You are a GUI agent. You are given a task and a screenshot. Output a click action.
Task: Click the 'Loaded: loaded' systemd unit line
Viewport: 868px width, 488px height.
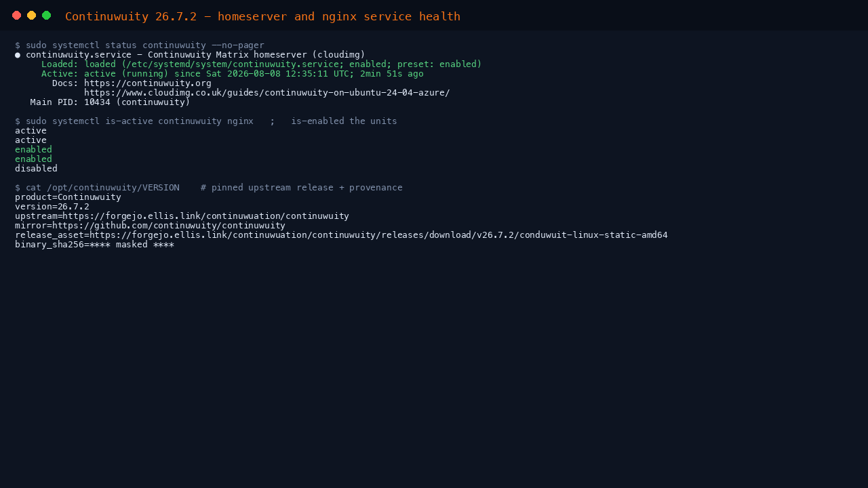[x=262, y=64]
